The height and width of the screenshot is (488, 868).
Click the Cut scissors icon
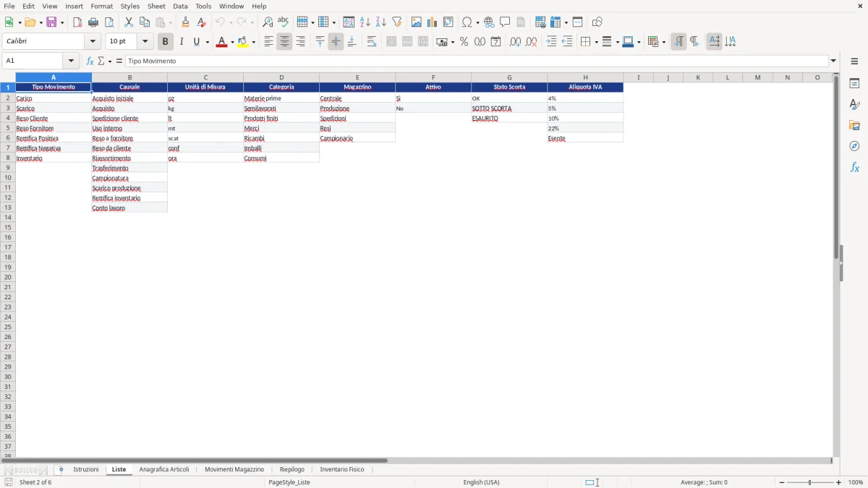[x=129, y=22]
